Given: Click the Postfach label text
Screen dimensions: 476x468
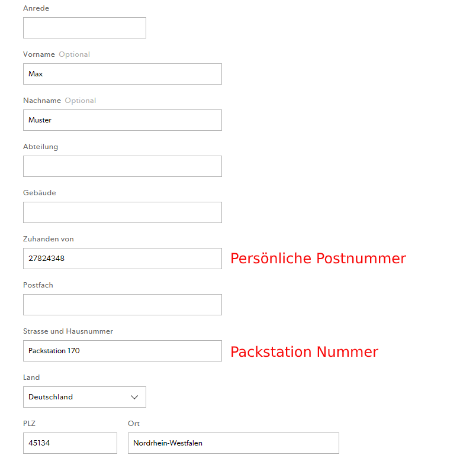Looking at the screenshot, I should pyautogui.click(x=38, y=285).
